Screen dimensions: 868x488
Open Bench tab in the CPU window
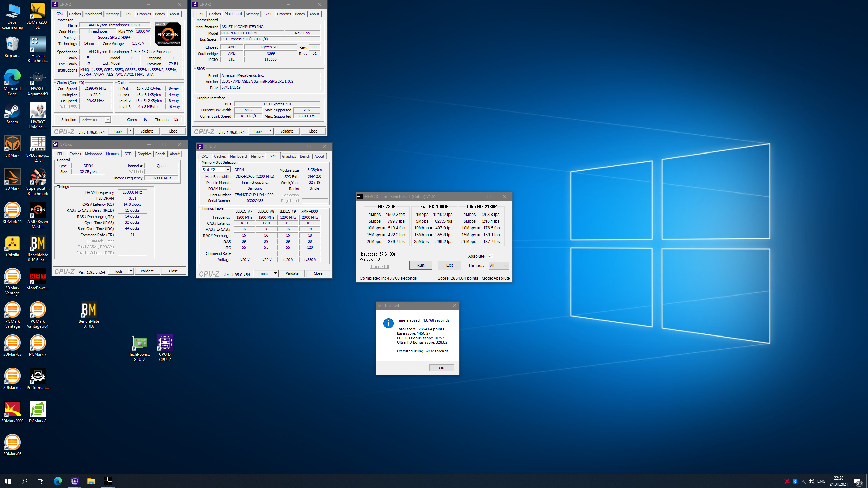(160, 14)
